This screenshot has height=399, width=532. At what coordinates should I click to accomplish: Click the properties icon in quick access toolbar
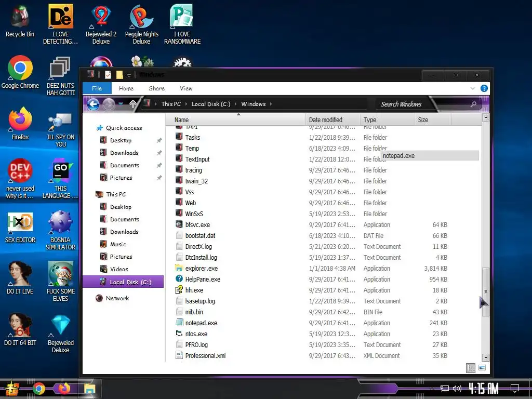pos(108,75)
